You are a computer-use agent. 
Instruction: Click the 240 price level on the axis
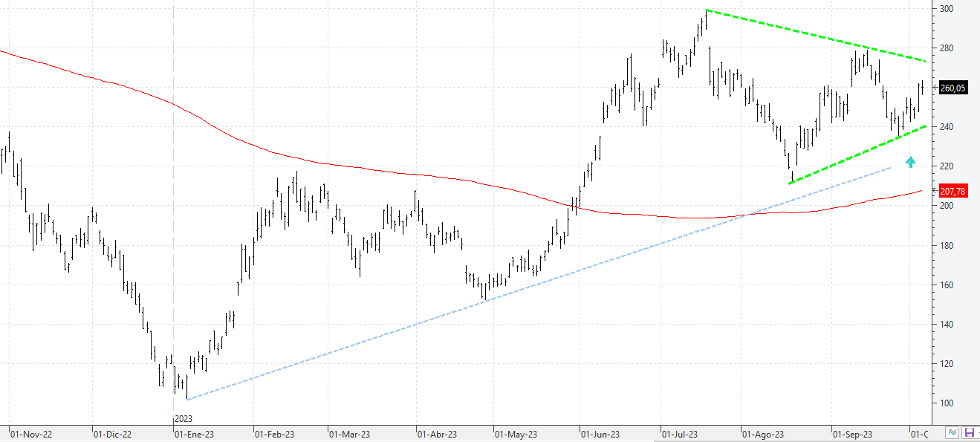click(x=947, y=127)
